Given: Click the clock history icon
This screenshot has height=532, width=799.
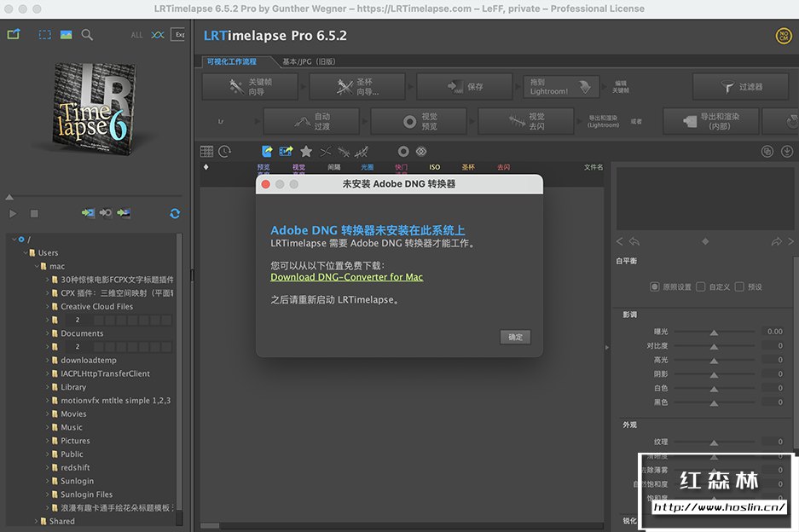Looking at the screenshot, I should point(225,152).
